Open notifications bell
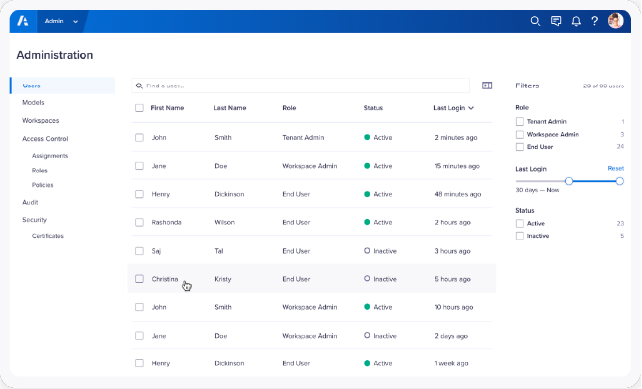Screen dimensions: 642x389 576,21
